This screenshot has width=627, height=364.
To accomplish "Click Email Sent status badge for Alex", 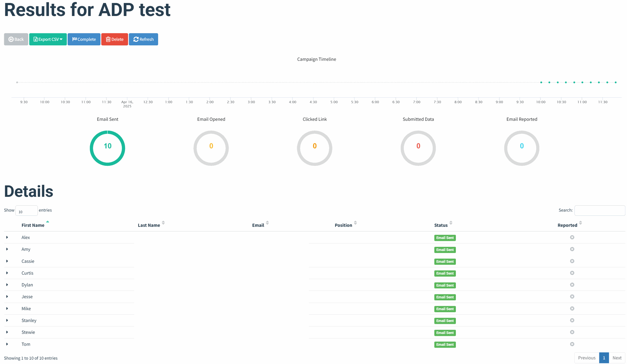I will pos(445,238).
